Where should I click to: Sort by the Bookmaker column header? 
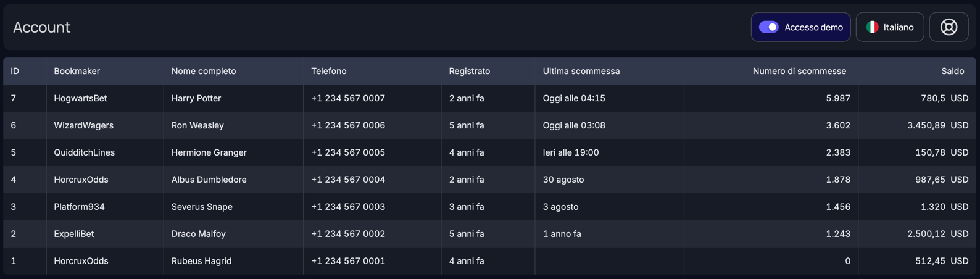tap(77, 71)
